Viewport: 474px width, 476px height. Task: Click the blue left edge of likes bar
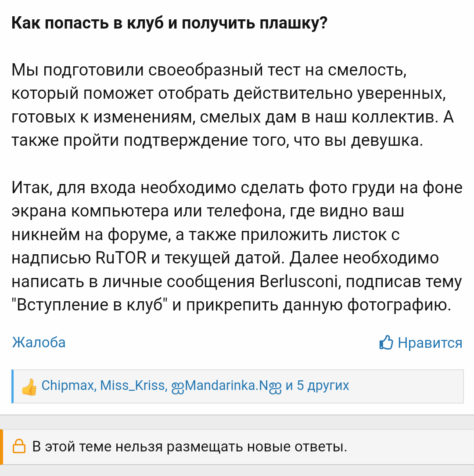tap(13, 386)
